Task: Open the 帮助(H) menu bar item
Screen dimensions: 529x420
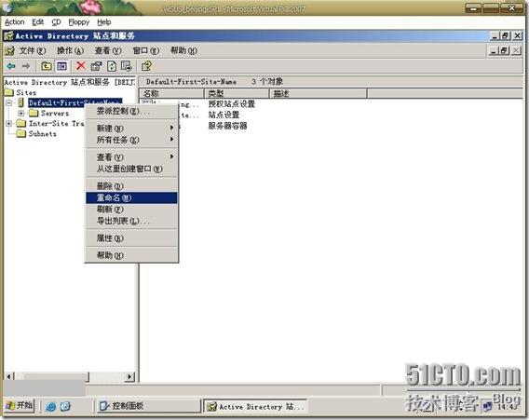Action: (x=183, y=51)
